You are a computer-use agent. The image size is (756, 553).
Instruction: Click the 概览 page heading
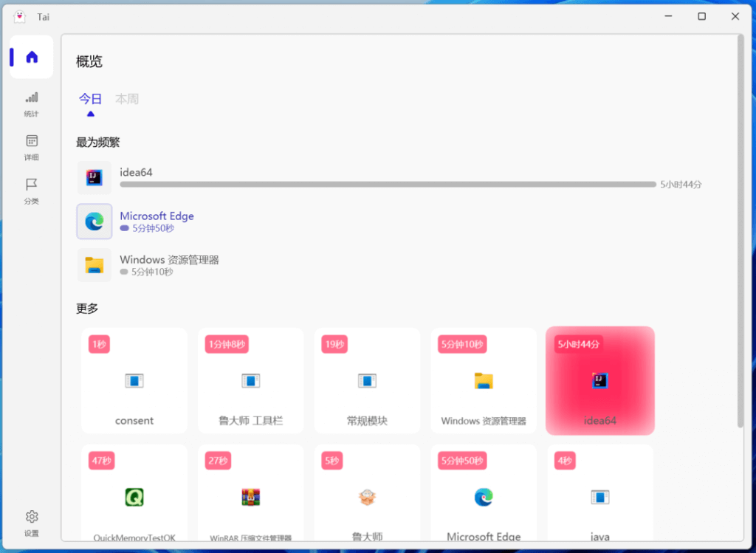(x=89, y=62)
